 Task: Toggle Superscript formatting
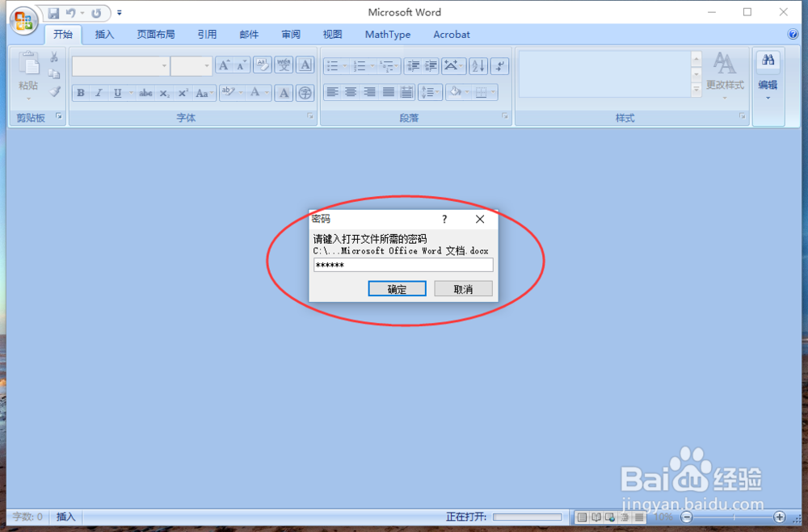tap(183, 93)
